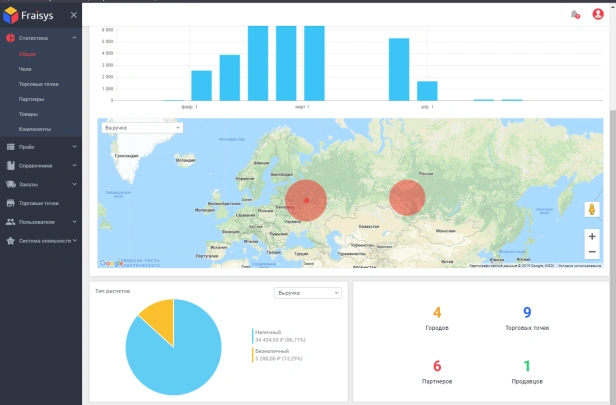Open the map's Выручка dropdown

coord(140,128)
